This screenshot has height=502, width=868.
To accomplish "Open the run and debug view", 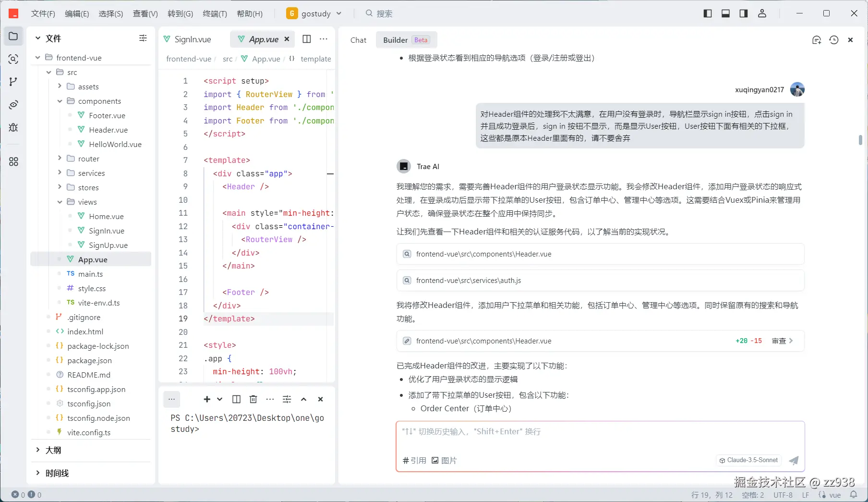I will click(x=13, y=127).
